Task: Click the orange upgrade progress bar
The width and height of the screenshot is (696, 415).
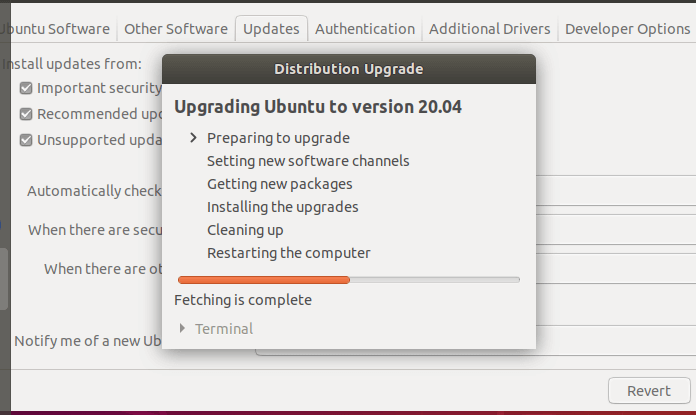Action: (x=264, y=280)
